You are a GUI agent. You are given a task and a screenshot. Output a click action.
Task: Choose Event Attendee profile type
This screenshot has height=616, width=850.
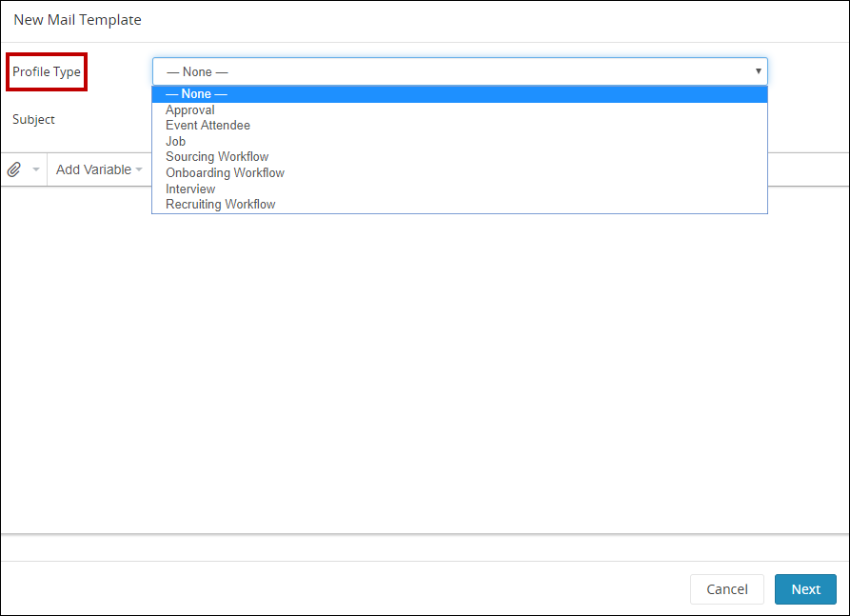(460, 126)
